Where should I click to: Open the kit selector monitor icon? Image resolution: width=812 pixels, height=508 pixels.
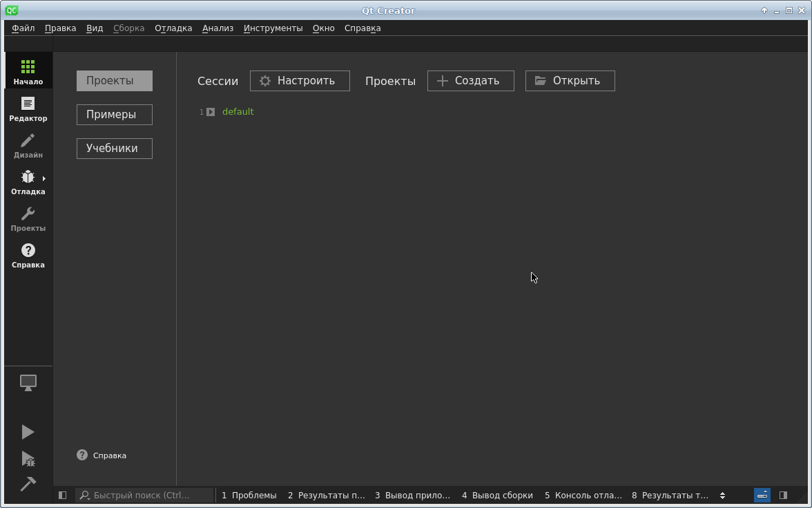click(28, 382)
